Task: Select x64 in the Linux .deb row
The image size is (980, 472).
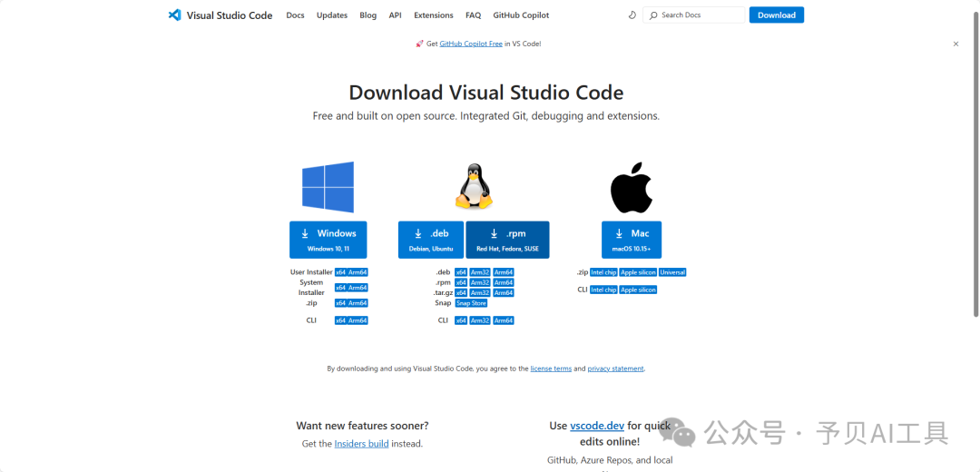Action: pos(461,272)
